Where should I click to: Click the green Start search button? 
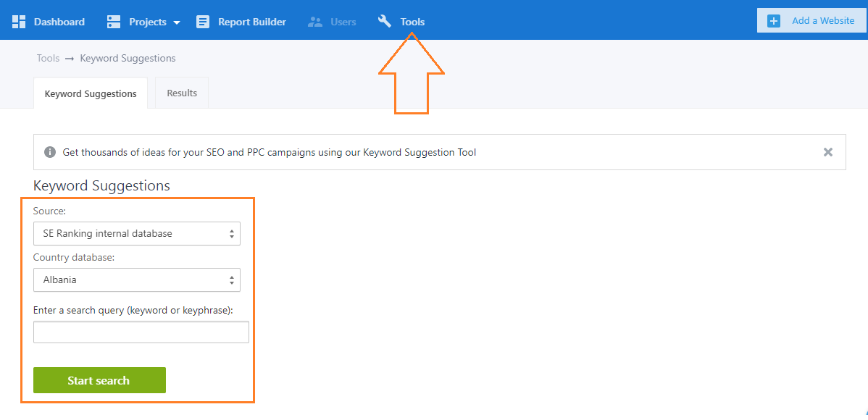[100, 380]
